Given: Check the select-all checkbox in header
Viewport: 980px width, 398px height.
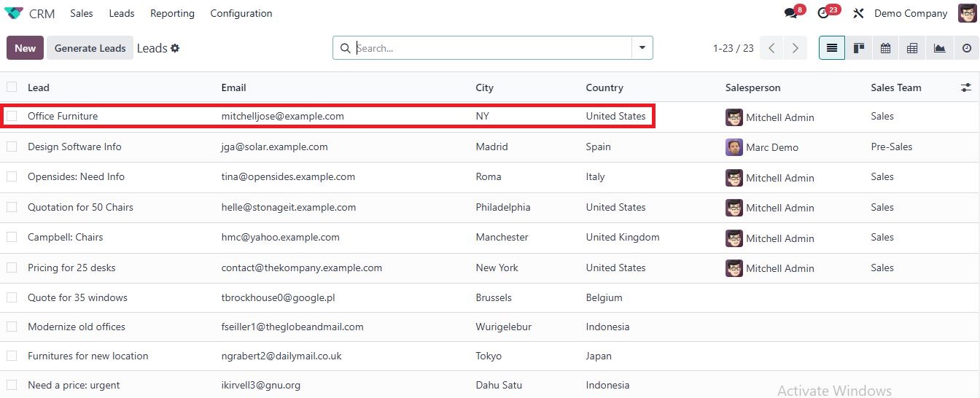Looking at the screenshot, I should click(12, 87).
